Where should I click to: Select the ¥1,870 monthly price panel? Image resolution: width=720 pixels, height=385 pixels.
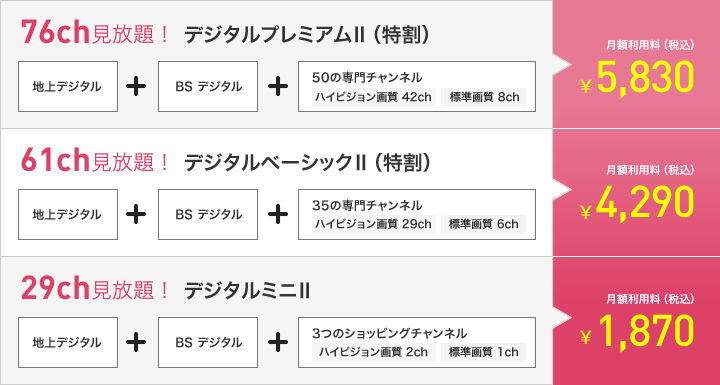(x=636, y=321)
